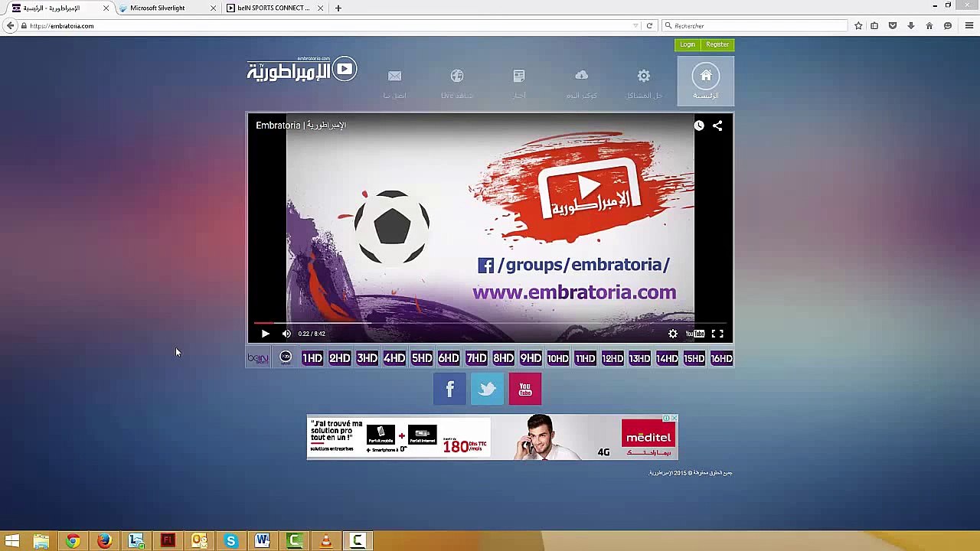This screenshot has height=551, width=980.
Task: Open a new browser tab
Action: pyautogui.click(x=338, y=8)
